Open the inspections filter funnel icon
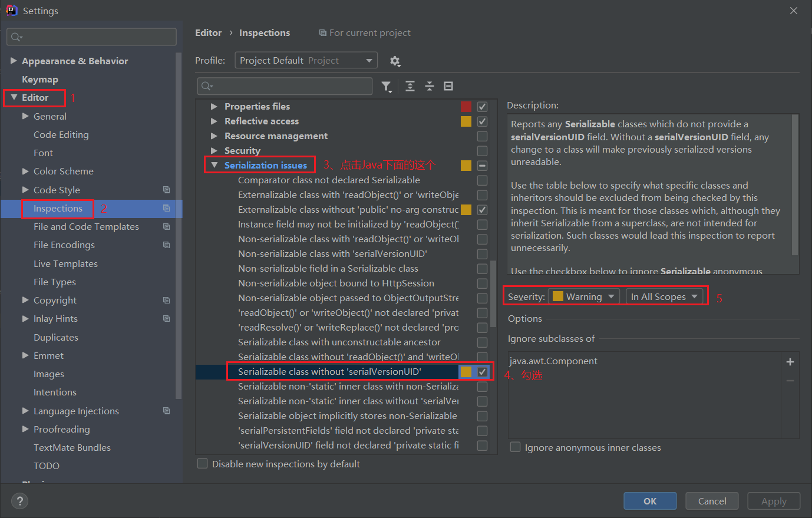 coord(387,87)
